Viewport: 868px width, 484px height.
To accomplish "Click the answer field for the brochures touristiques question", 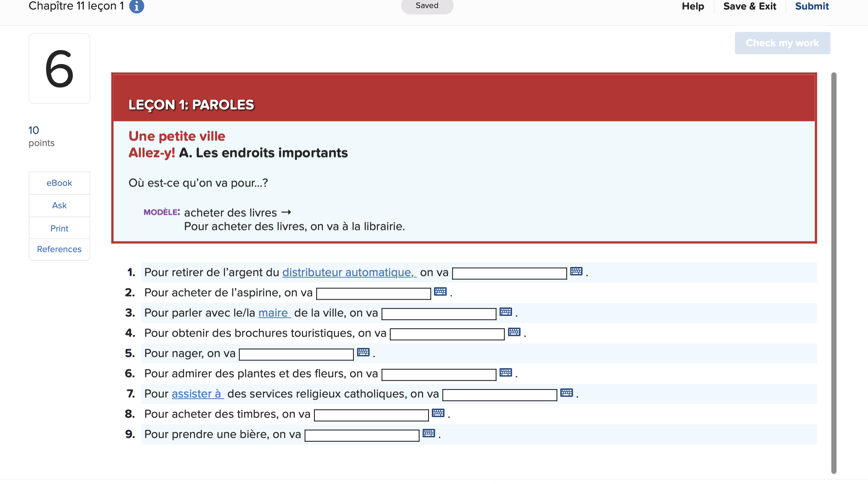I will pyautogui.click(x=447, y=334).
